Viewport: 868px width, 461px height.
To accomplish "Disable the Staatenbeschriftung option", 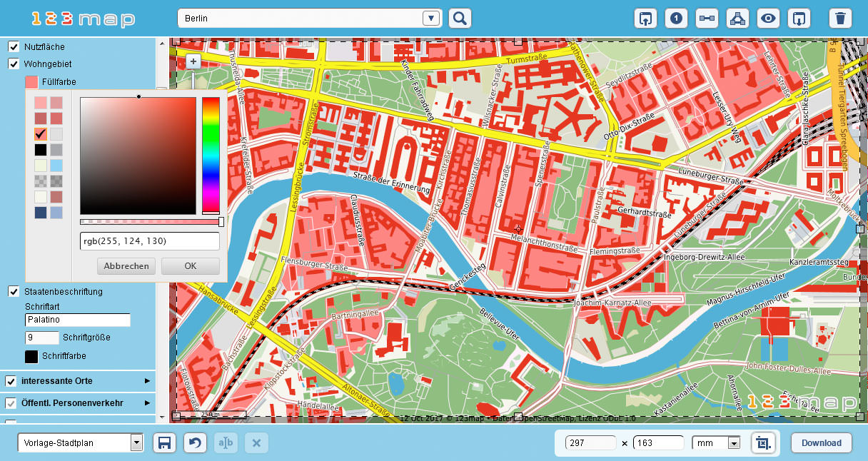I will (13, 291).
